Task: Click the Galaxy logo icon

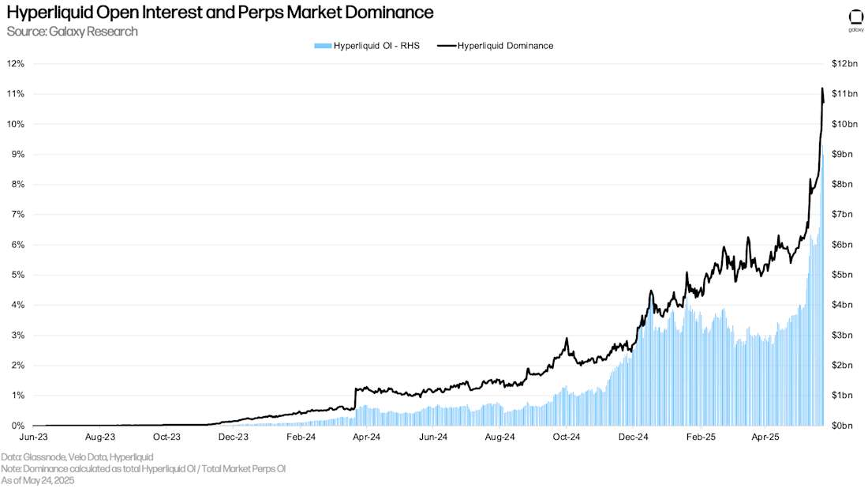Action: tap(856, 21)
